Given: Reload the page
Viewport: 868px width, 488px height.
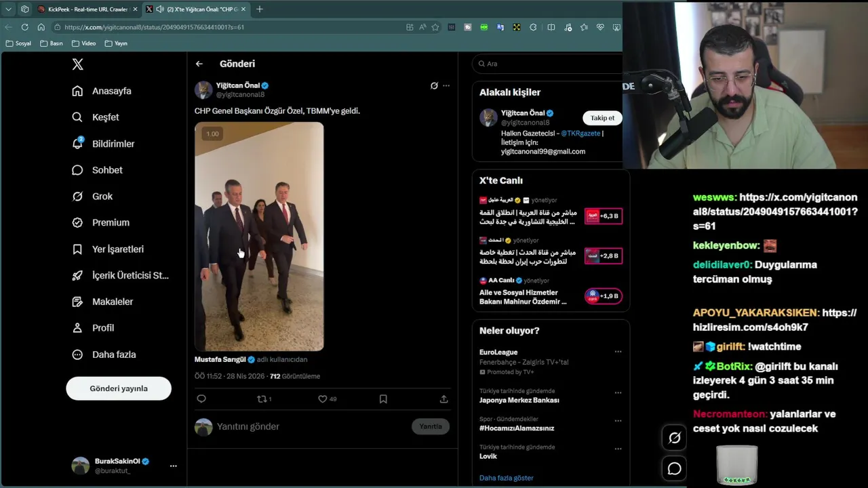Looking at the screenshot, I should 24,27.
